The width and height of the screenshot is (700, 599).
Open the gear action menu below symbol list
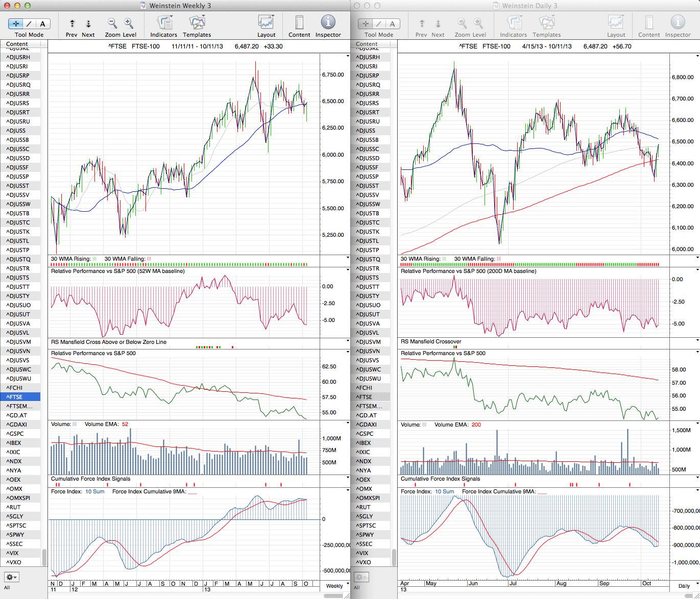coord(11,577)
